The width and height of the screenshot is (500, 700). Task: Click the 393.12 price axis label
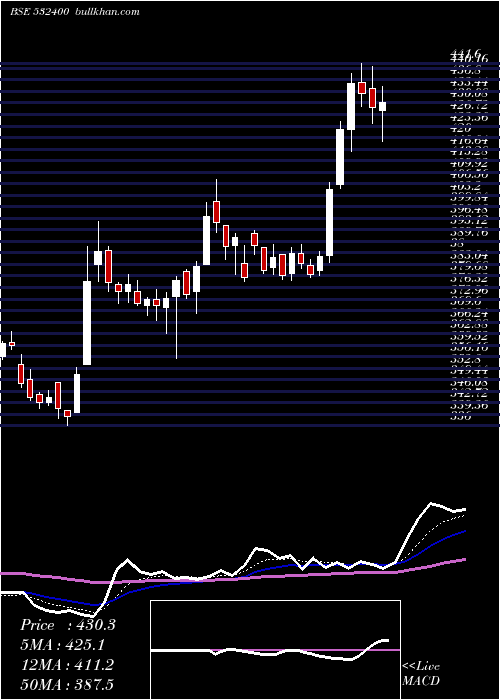[x=469, y=221]
